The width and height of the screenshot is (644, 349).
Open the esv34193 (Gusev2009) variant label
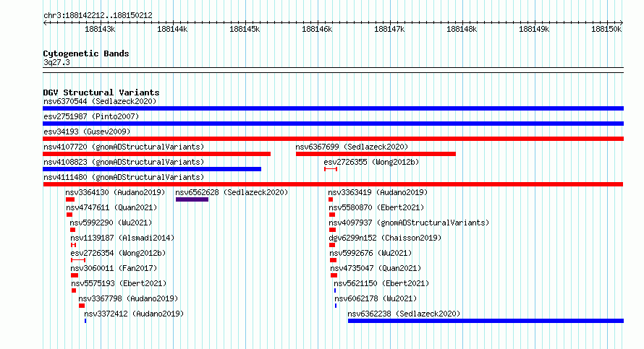[87, 132]
